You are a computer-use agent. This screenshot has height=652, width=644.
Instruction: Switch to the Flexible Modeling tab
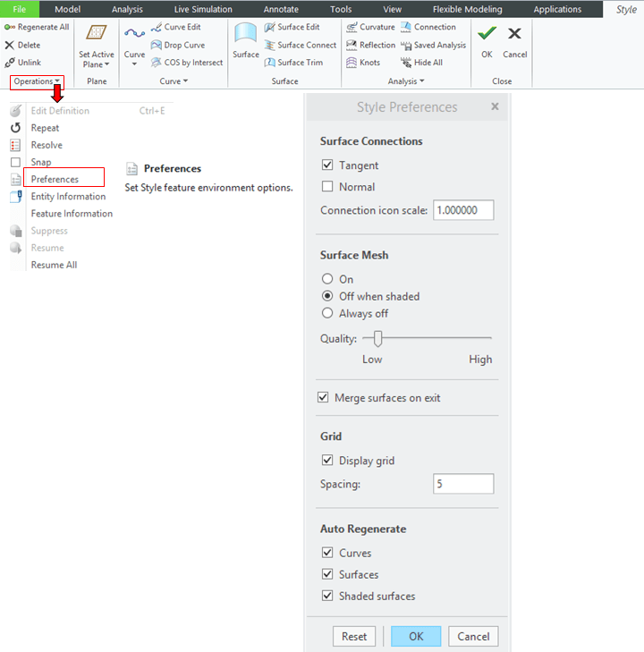[467, 9]
